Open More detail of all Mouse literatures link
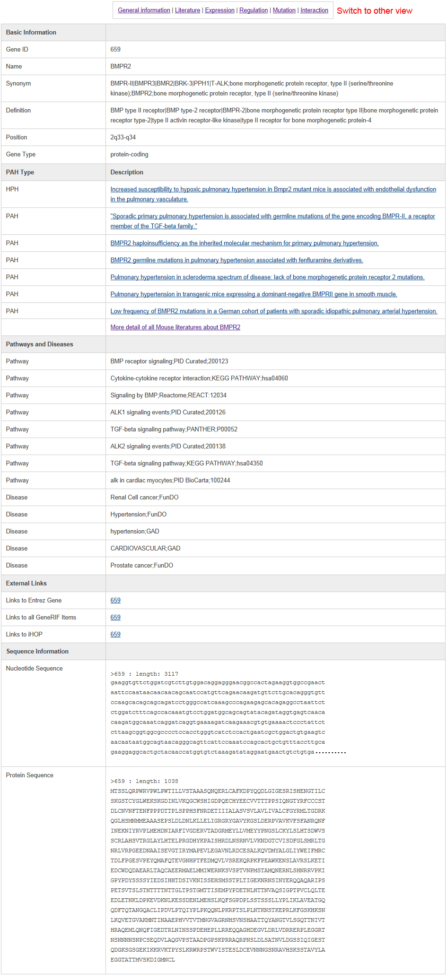Image resolution: width=447 pixels, height=980 pixels. [175, 327]
